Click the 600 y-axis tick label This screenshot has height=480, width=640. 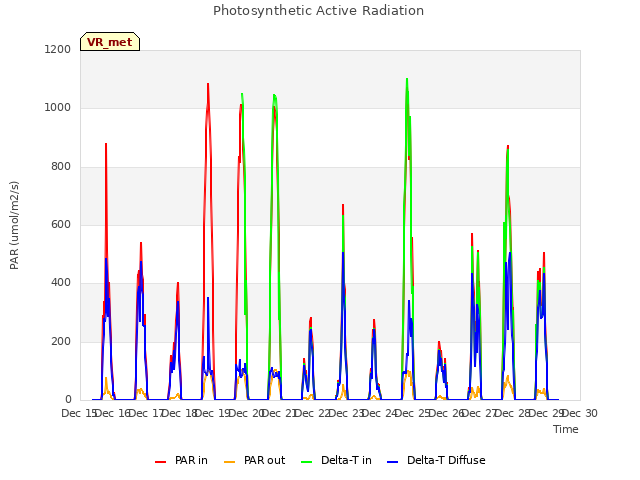61,224
